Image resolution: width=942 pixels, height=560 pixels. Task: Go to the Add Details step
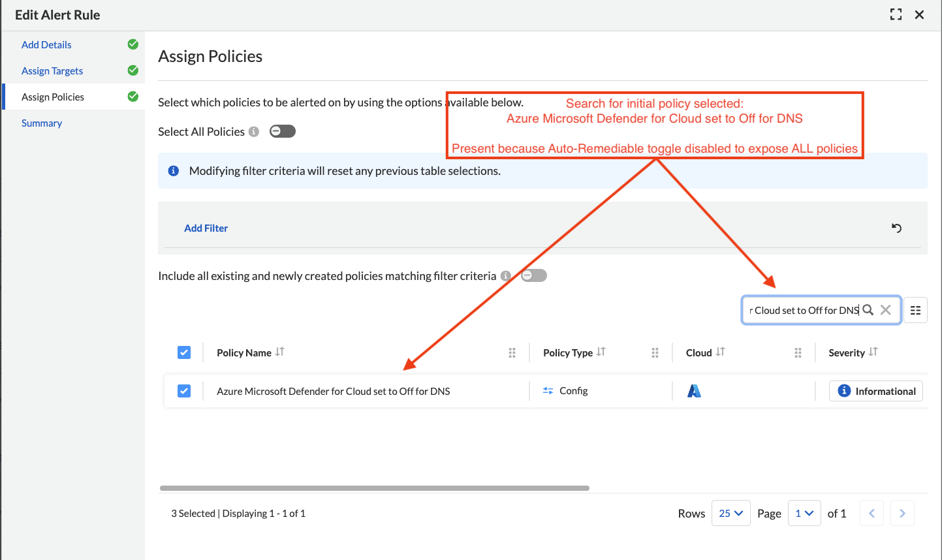pos(46,44)
